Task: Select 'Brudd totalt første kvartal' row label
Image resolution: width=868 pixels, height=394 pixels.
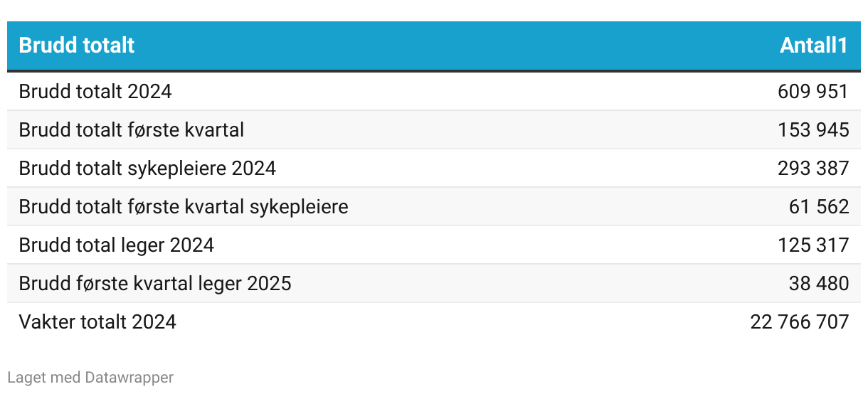Action: point(132,130)
